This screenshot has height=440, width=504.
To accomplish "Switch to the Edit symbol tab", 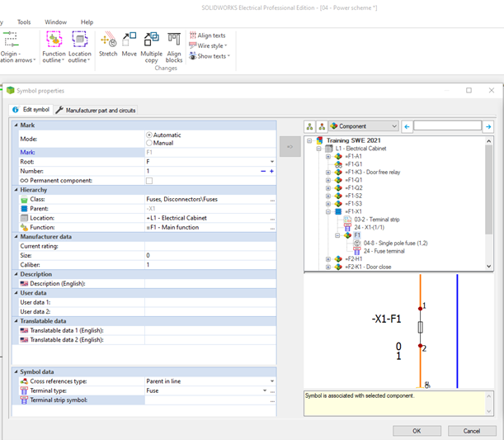I will [x=31, y=110].
